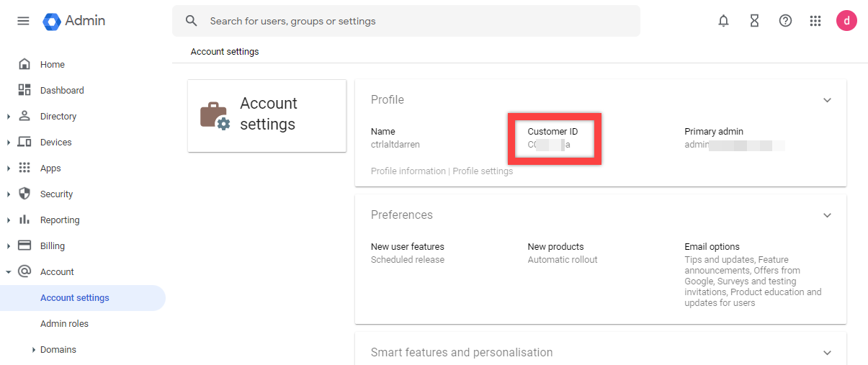This screenshot has width=868, height=365.
Task: Click the Home icon in sidebar
Action: tap(24, 64)
